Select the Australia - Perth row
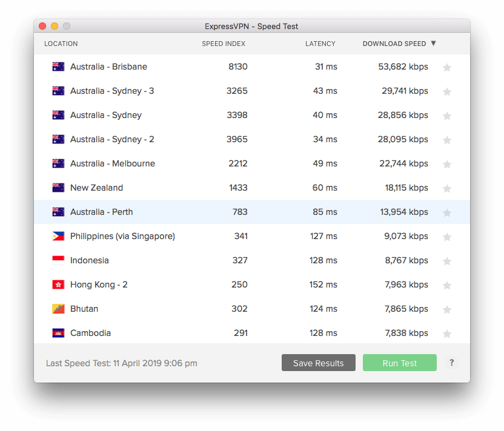504x431 pixels. pos(252,212)
